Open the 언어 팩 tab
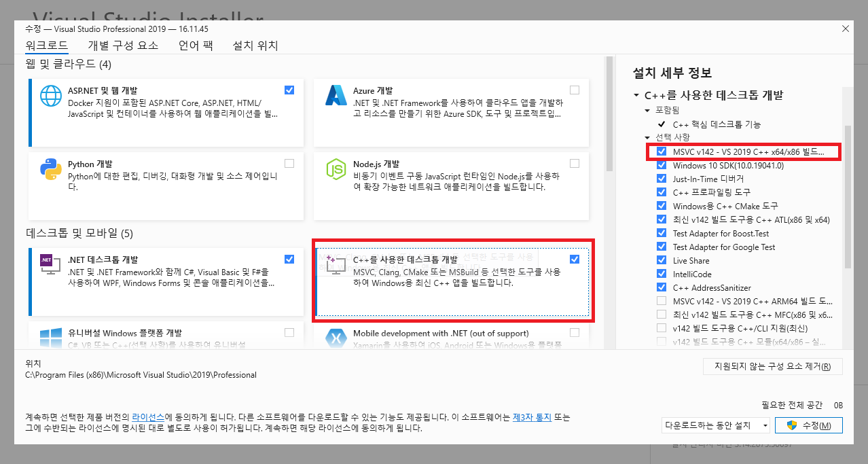The image size is (868, 464). coord(196,46)
